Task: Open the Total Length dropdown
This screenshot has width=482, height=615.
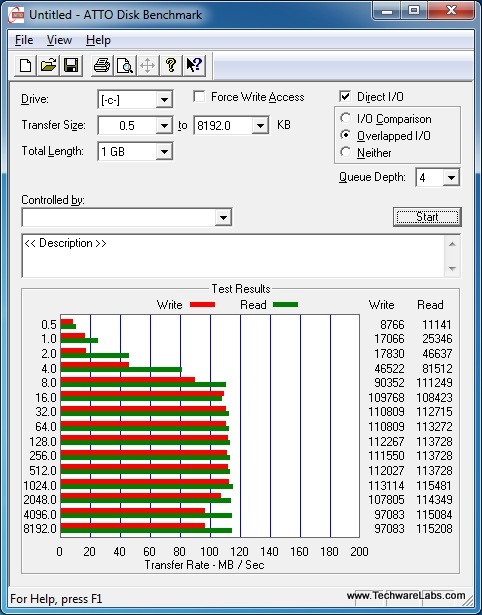Action: [x=164, y=151]
